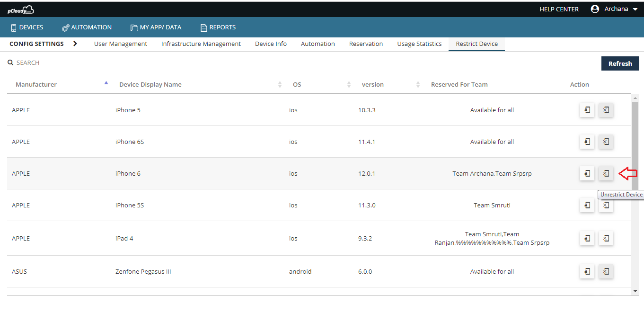Viewport: 644px width, 313px height.
Task: Select the iPhone 5S device name
Action: coord(130,205)
